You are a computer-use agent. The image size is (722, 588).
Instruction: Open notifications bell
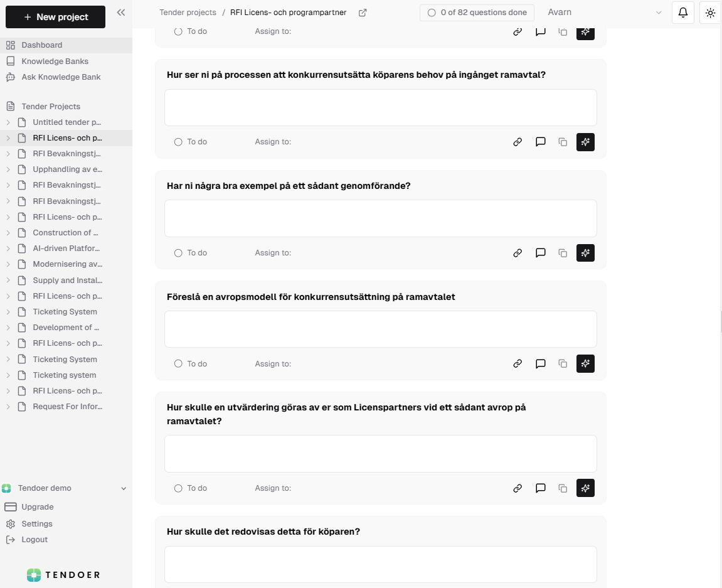[682, 12]
